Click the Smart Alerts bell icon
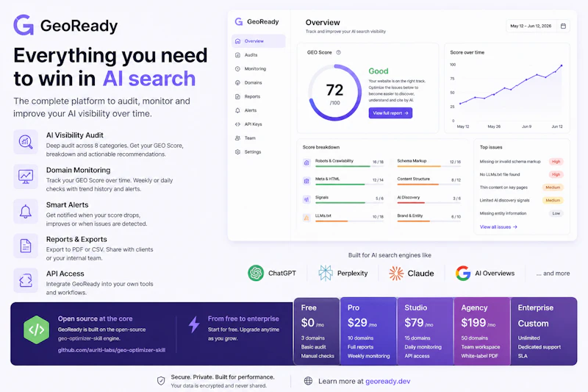This screenshot has width=588, height=392. click(26, 211)
